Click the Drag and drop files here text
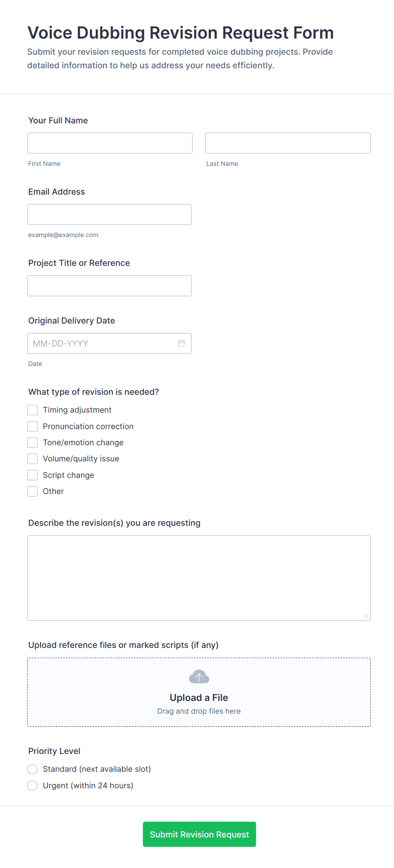Viewport: 394px width, 868px height. click(199, 711)
